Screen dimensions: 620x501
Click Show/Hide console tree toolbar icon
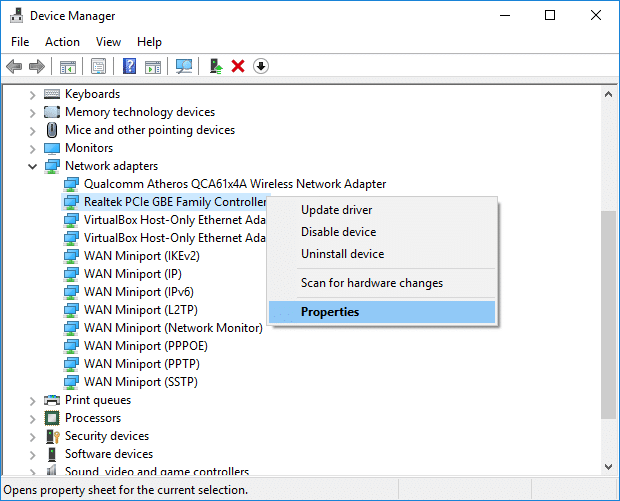click(68, 66)
